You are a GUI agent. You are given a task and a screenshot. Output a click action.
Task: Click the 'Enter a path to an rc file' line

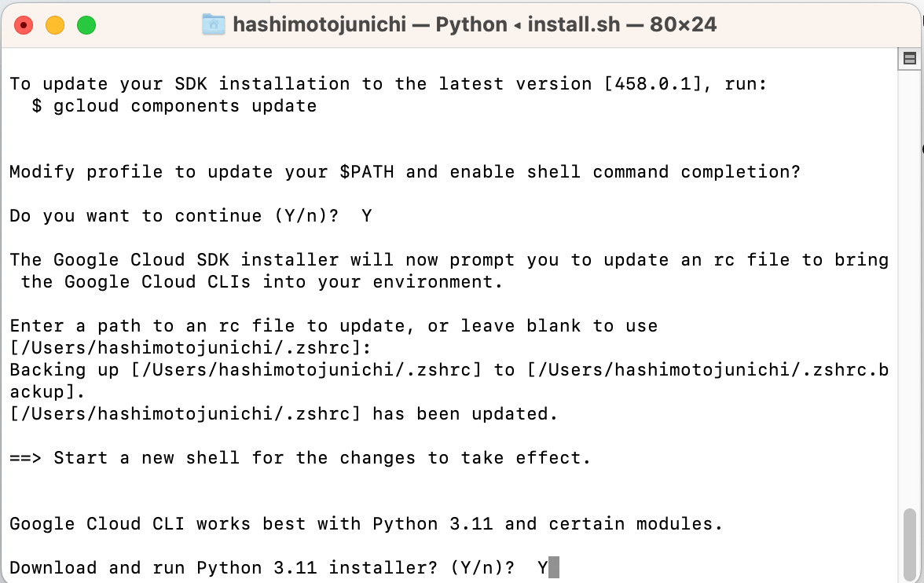[333, 326]
